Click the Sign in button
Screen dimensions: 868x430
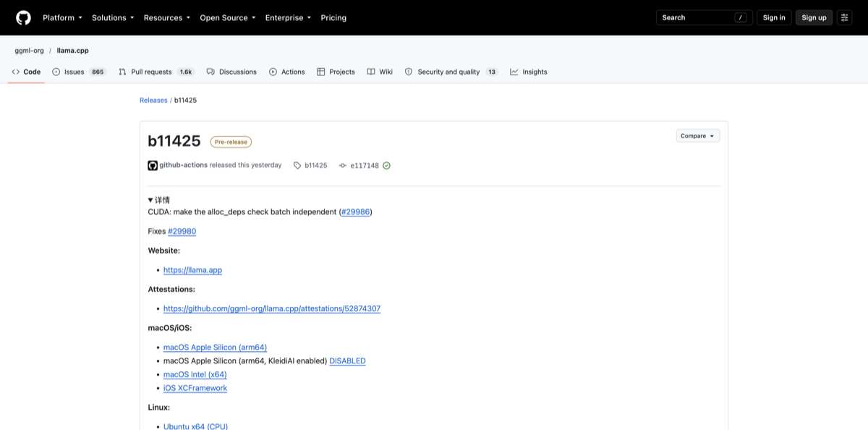tap(774, 17)
